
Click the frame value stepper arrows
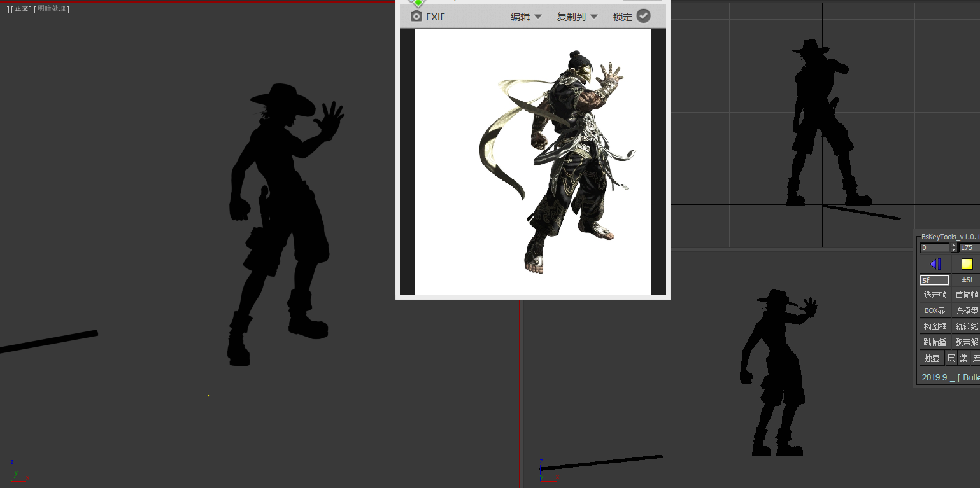[x=953, y=247]
